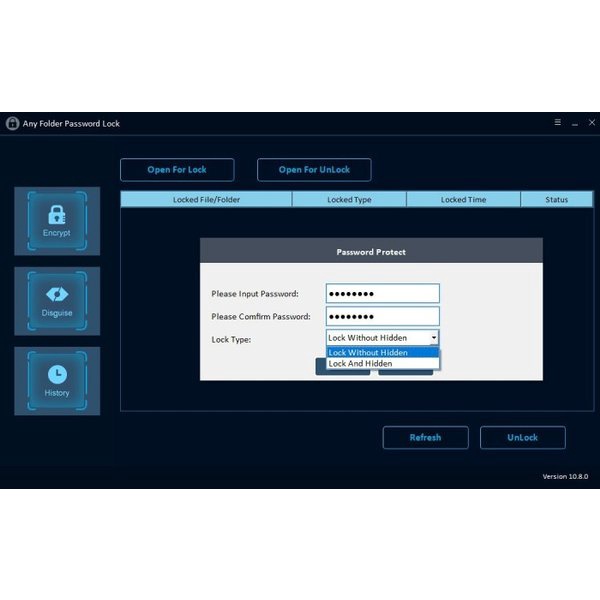The width and height of the screenshot is (600, 600).
Task: Minimize the Any Folder Password Lock window
Action: [x=575, y=123]
